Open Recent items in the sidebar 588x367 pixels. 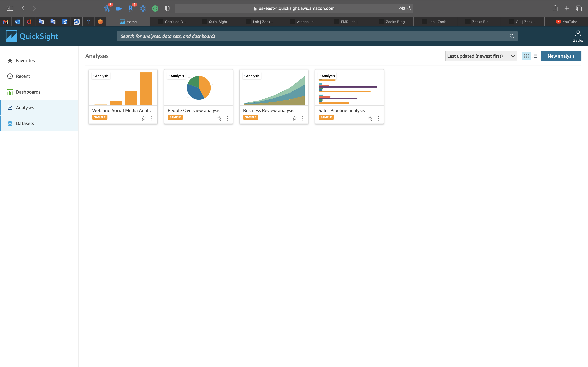coord(23,76)
